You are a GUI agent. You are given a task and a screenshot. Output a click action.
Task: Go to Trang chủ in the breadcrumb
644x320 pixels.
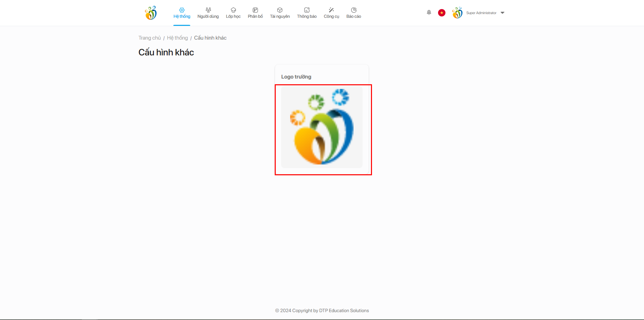click(x=150, y=38)
